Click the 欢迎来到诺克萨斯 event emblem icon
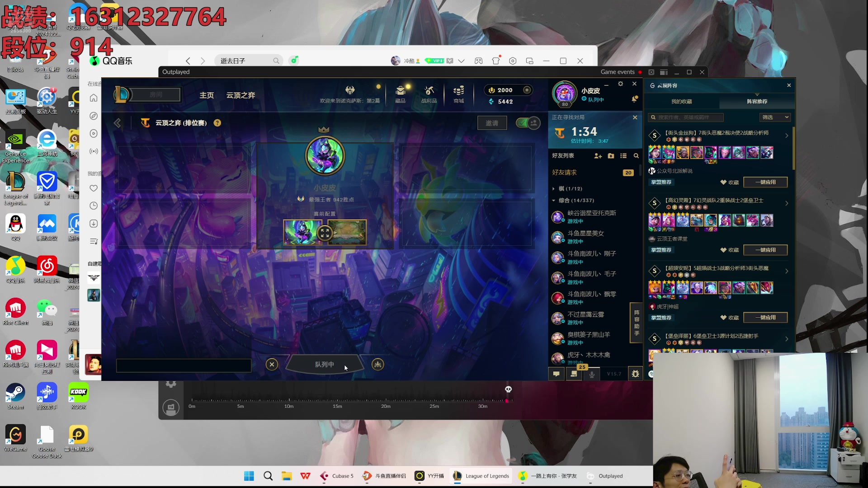Screen dimensions: 868x488 [350, 90]
